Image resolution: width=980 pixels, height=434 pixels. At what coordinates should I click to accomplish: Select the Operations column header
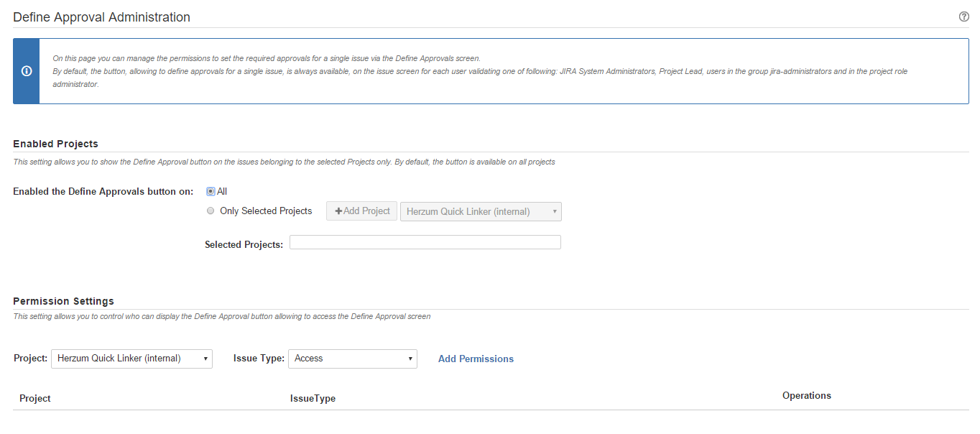(806, 395)
